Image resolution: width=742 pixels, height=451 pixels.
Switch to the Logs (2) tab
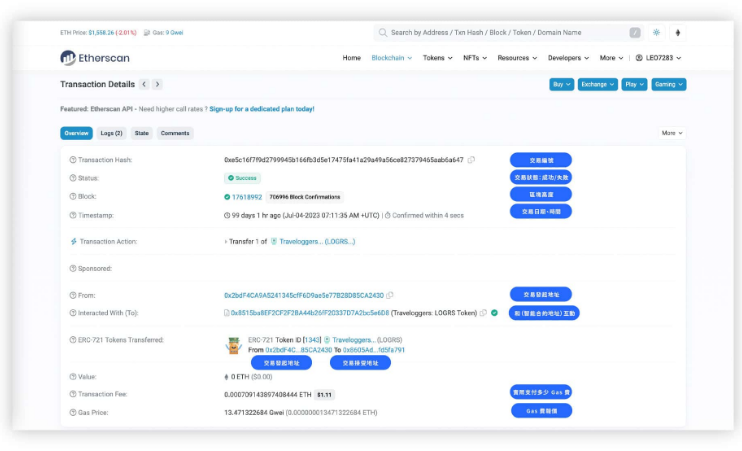(x=111, y=133)
